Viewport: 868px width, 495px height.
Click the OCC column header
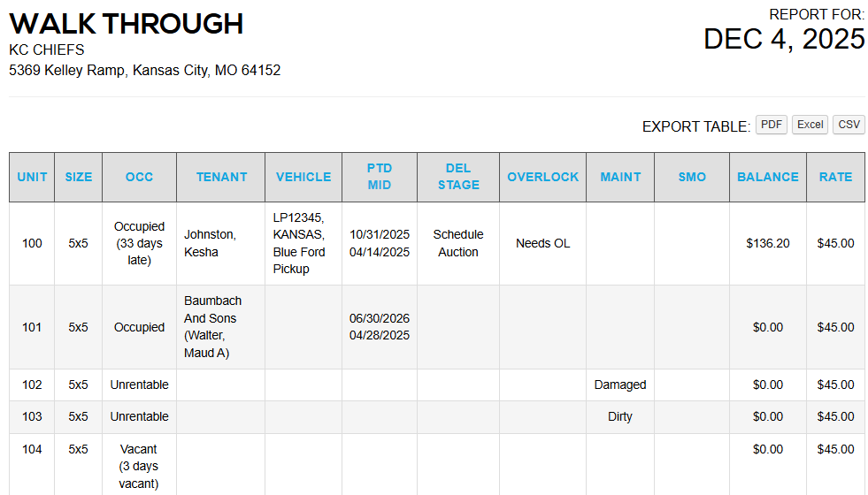pos(139,177)
